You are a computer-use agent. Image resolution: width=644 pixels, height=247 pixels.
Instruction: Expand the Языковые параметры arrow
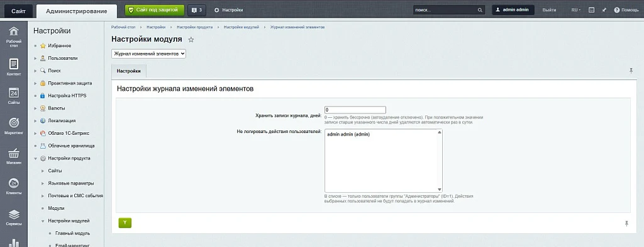[x=42, y=183]
